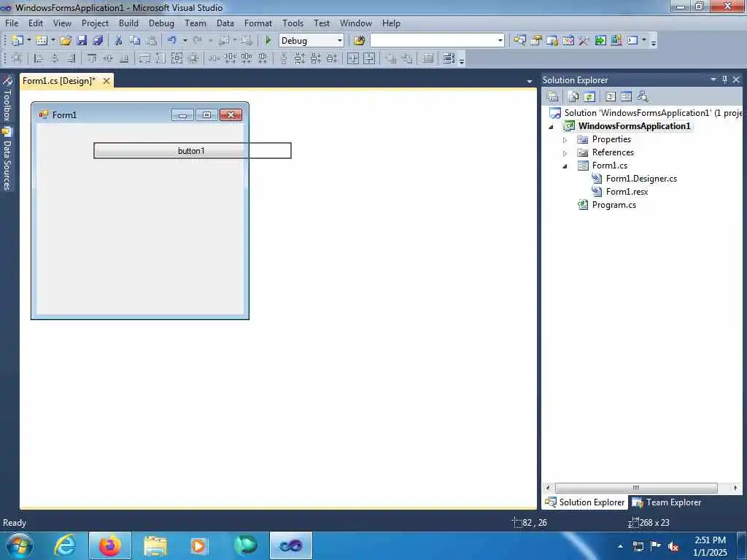Click Show All Files in Solution Explorer
The height and width of the screenshot is (560, 747).
tap(573, 97)
